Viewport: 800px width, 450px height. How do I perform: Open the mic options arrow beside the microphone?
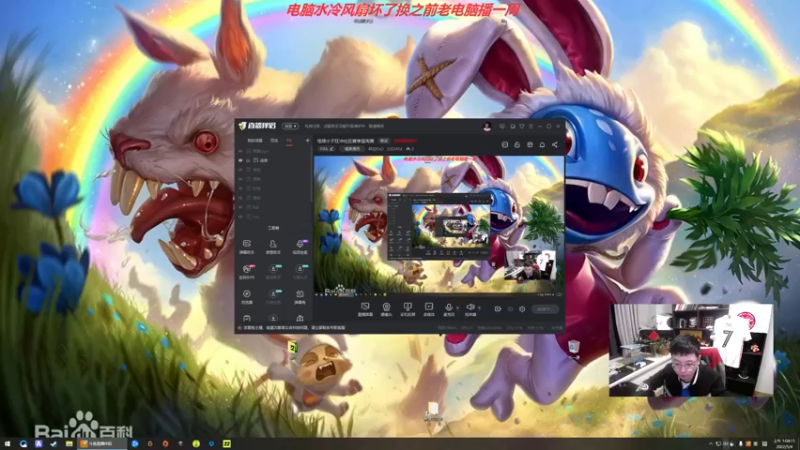tap(457, 308)
